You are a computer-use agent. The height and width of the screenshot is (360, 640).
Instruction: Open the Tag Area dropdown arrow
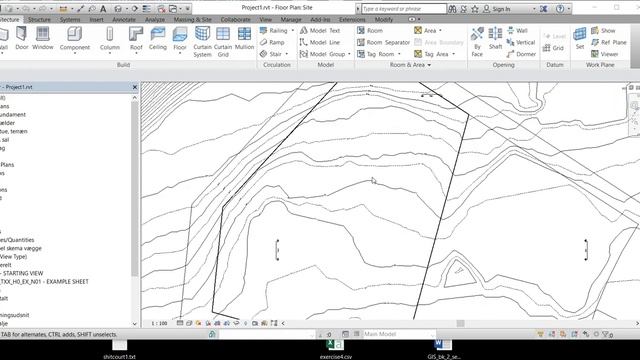coord(453,54)
